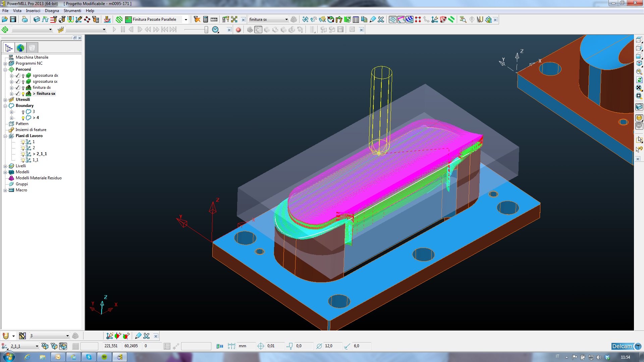The image size is (644, 362).
Task: Uncheck the sgrossatura dx toolpath checkbox
Action: point(18,75)
